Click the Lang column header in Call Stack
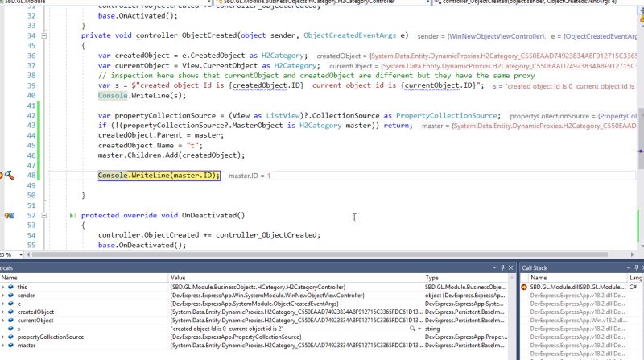The height and width of the screenshot is (360, 644). pyautogui.click(x=636, y=278)
